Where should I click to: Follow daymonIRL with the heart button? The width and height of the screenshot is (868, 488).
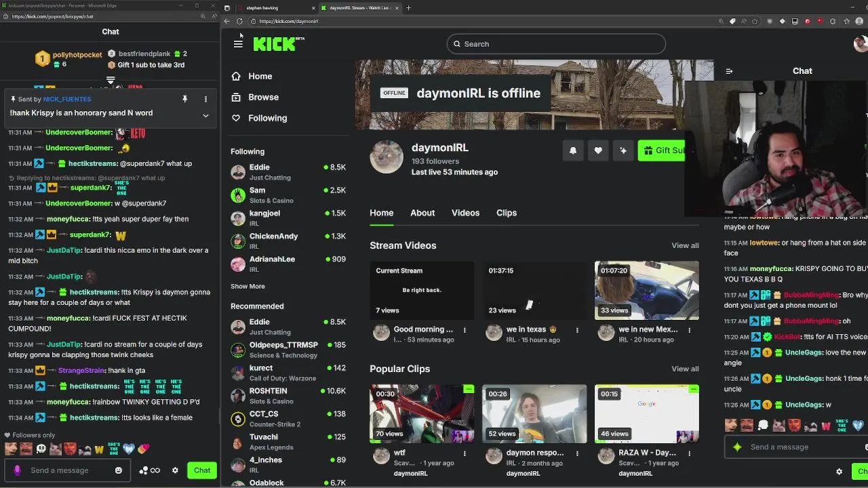click(598, 150)
